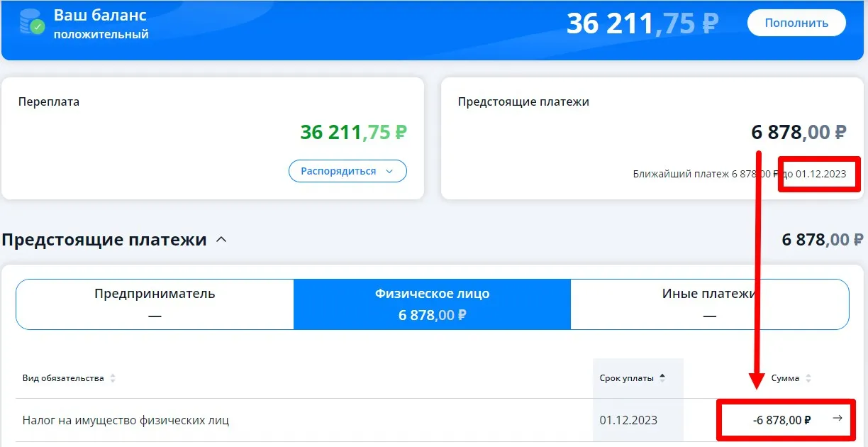
Task: Click Налог на имущество физических лиц row
Action: coord(126,420)
